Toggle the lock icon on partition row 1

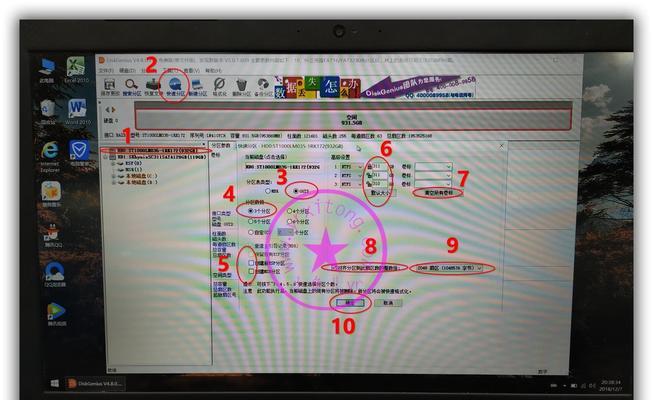tap(369, 167)
